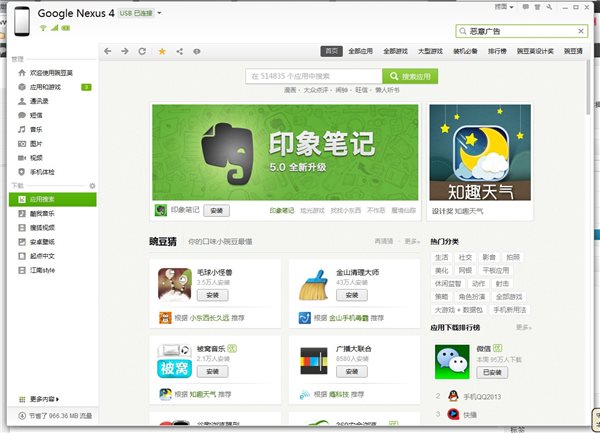Image resolution: width=600 pixels, height=433 pixels.
Task: Click the wrench settings icon in title bar
Action: (x=549, y=7)
